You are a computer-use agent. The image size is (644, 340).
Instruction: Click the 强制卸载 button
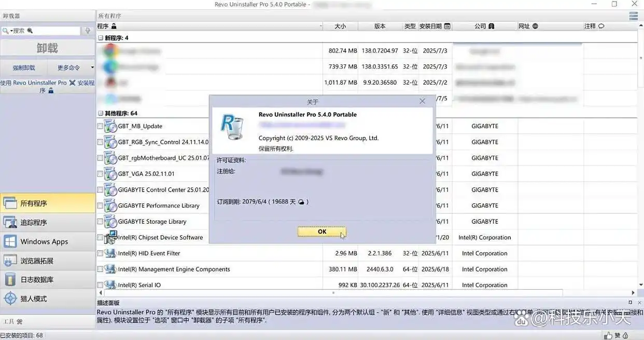(24, 67)
